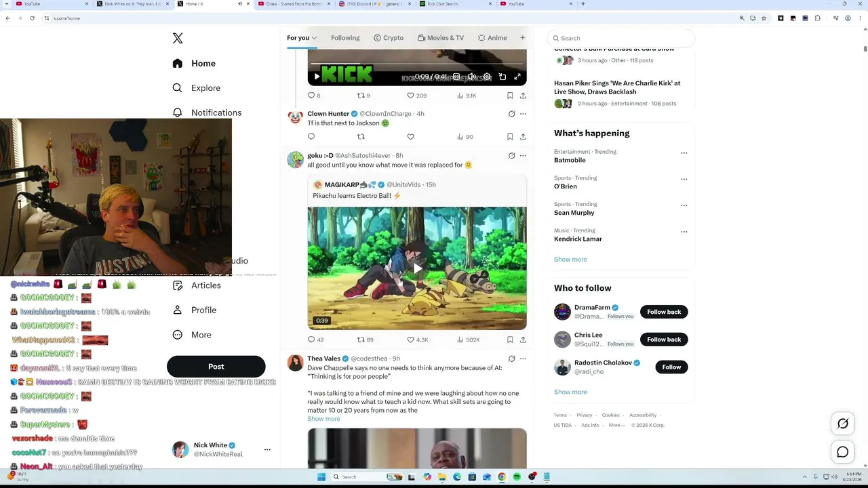Switch to the Movies & TV tab
868x488 pixels.
point(441,38)
